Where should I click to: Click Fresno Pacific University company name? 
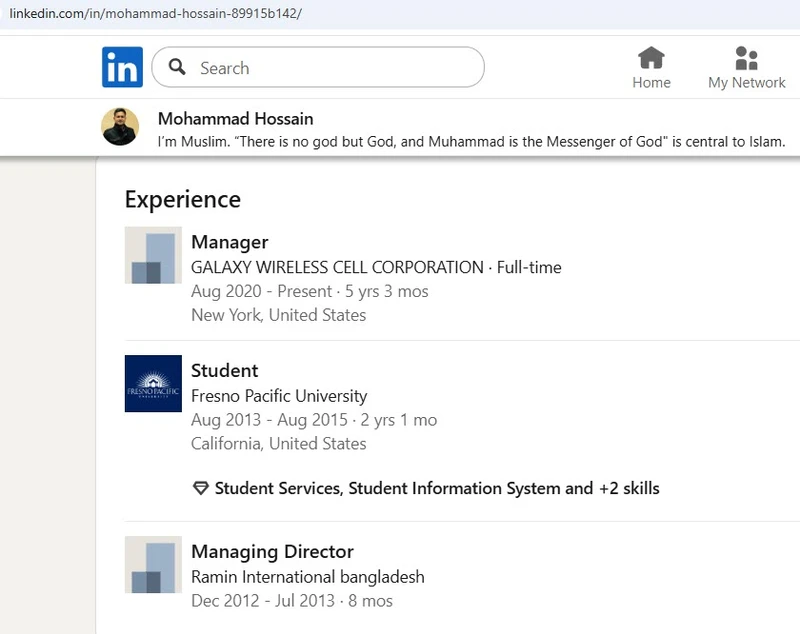pyautogui.click(x=279, y=396)
